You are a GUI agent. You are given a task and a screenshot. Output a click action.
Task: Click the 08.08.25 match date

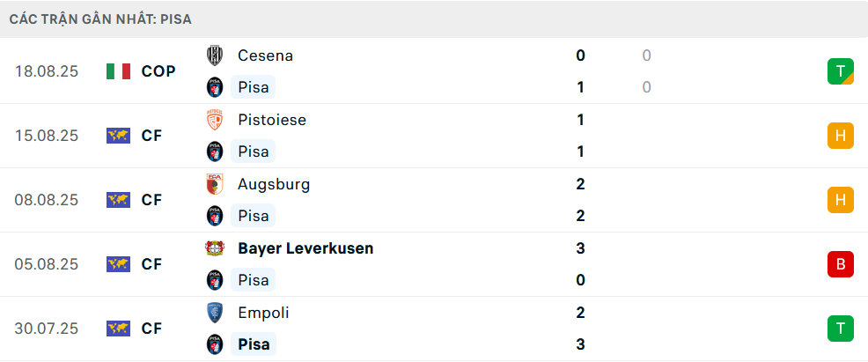[x=47, y=200]
